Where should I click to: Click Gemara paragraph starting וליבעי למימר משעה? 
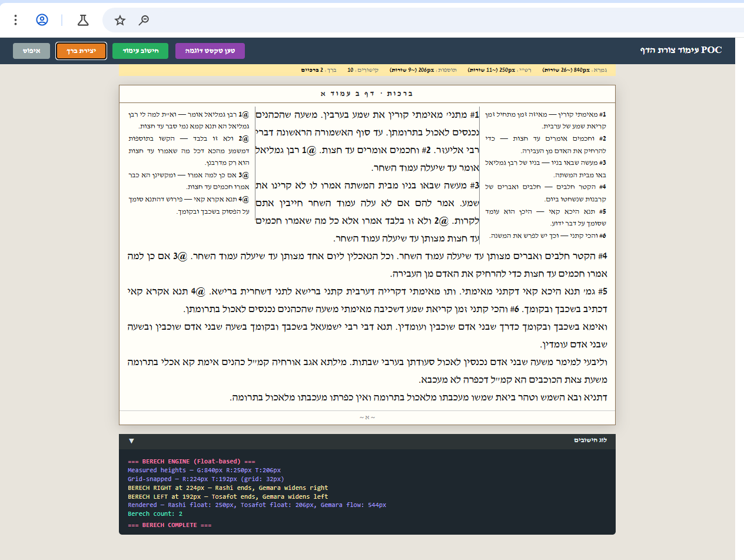click(367, 371)
